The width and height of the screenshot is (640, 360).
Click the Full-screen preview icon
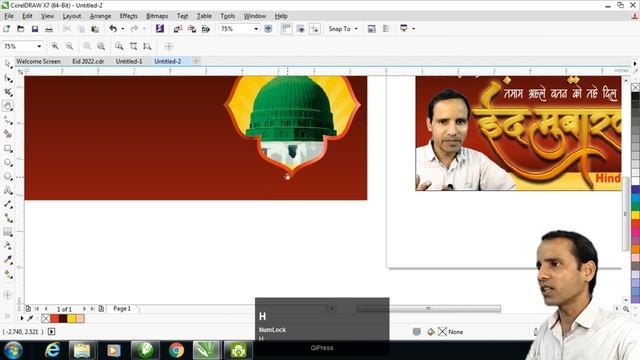tap(268, 29)
